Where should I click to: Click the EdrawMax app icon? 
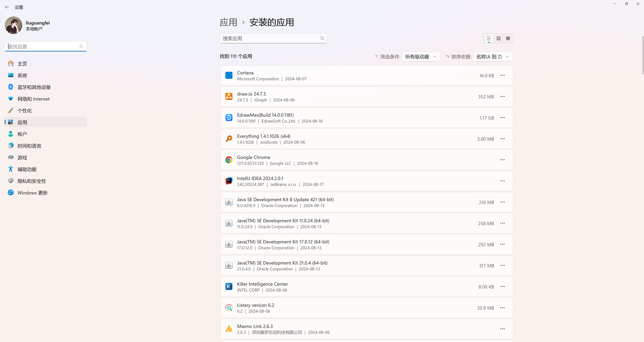pos(229,118)
